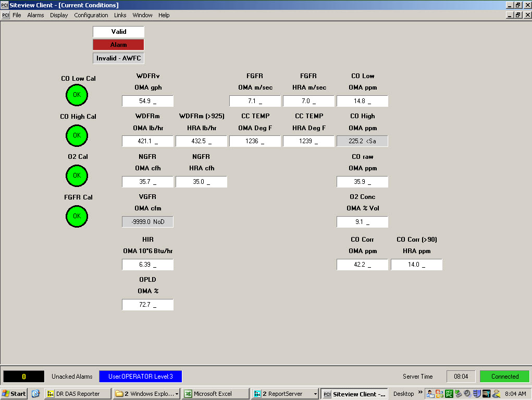Expand the ReportServer taskbar group arrow
The image size is (532, 400).
point(315,394)
